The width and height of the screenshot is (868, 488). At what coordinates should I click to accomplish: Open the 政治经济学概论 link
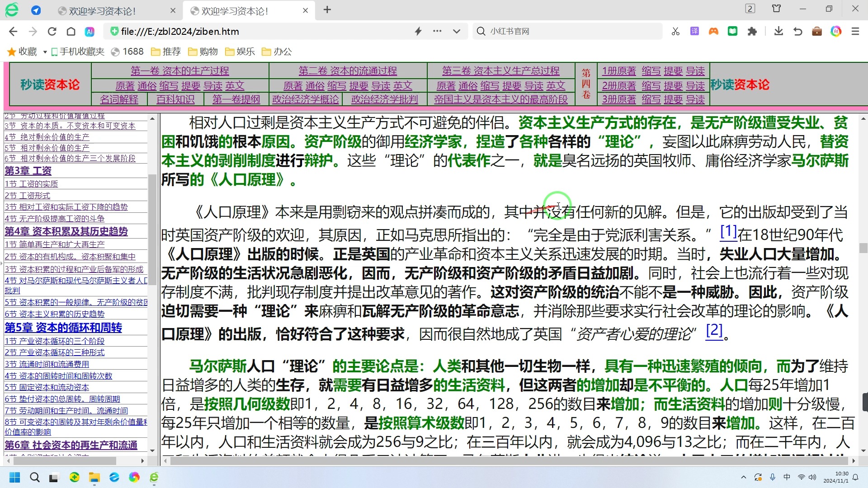pyautogui.click(x=306, y=99)
